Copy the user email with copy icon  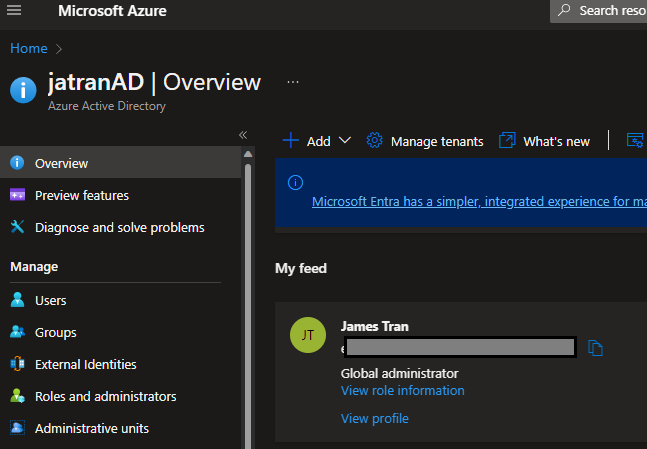pyautogui.click(x=595, y=348)
